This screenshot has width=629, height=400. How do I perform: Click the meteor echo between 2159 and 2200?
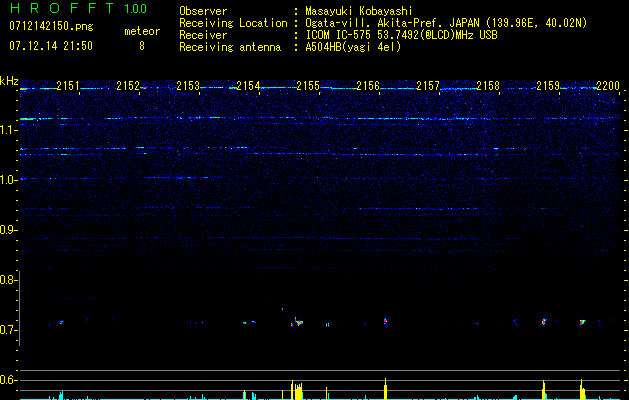click(582, 322)
